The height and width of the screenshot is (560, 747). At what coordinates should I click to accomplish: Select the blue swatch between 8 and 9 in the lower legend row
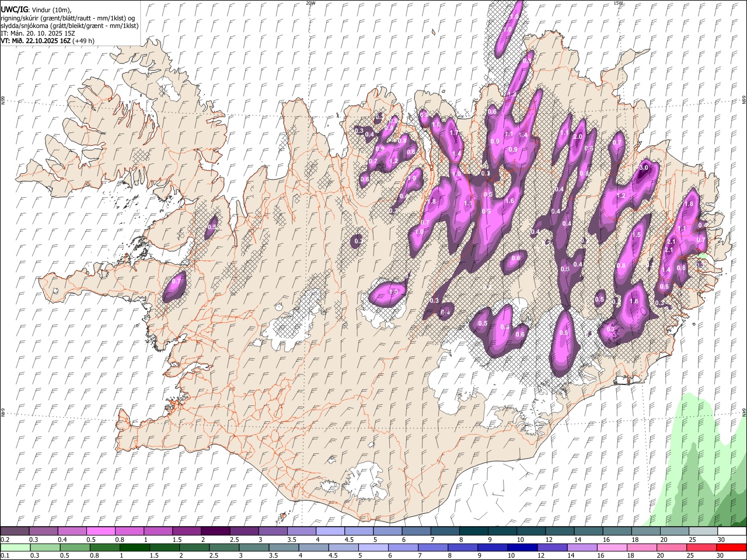pos(462,547)
